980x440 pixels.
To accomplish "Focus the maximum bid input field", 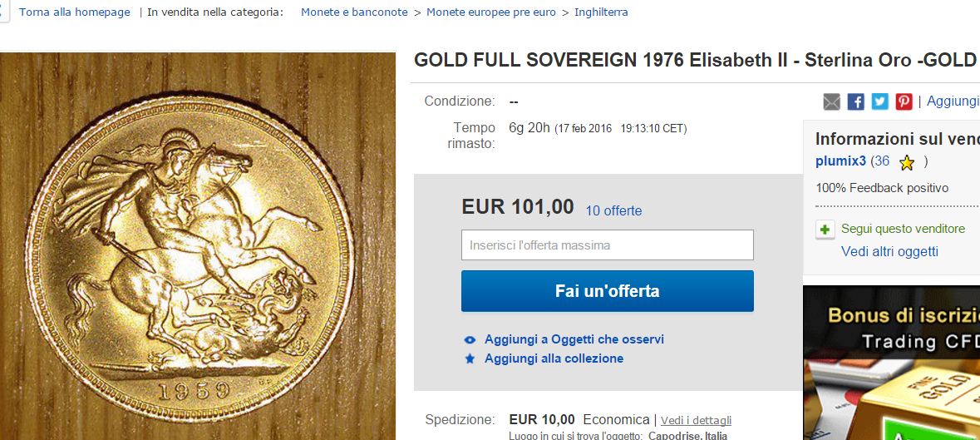I will pyautogui.click(x=607, y=245).
